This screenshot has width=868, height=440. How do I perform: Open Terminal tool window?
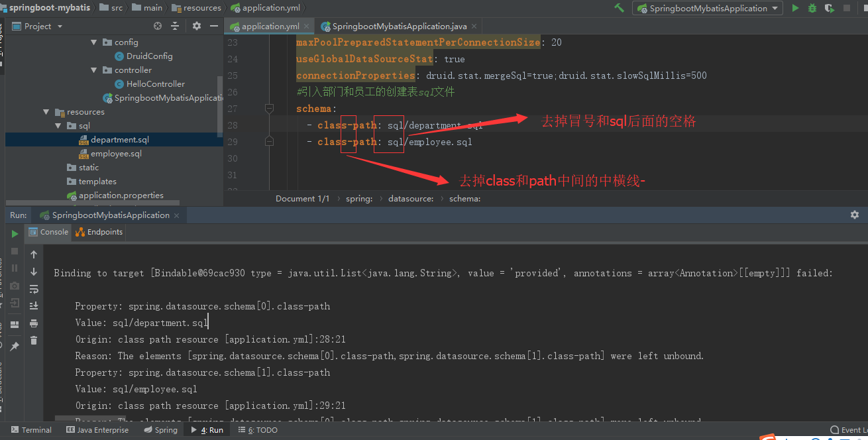[31, 430]
